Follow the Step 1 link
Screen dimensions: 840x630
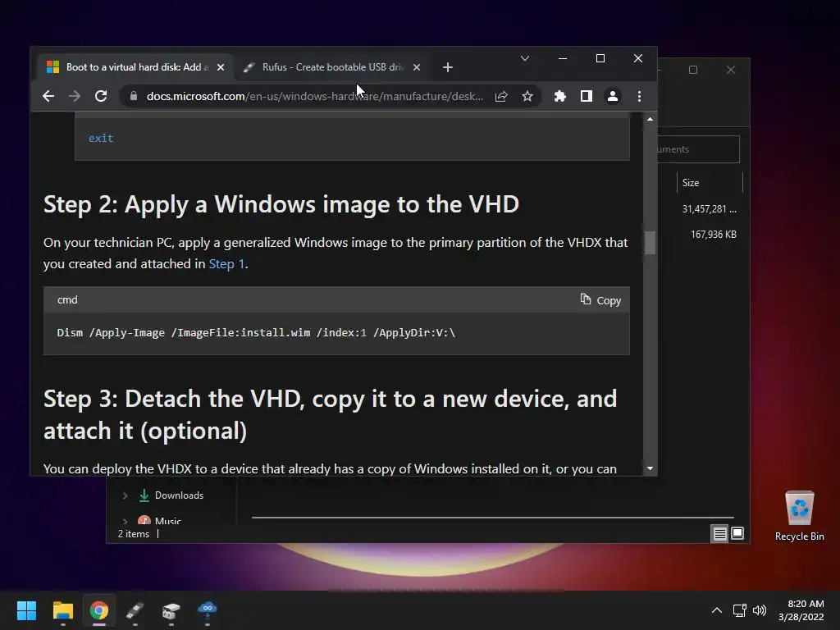pyautogui.click(x=226, y=263)
